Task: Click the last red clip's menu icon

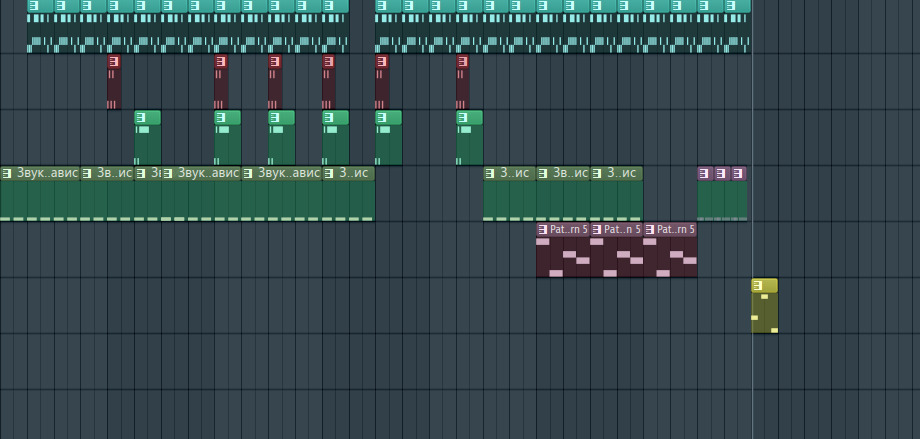Action: pos(462,62)
